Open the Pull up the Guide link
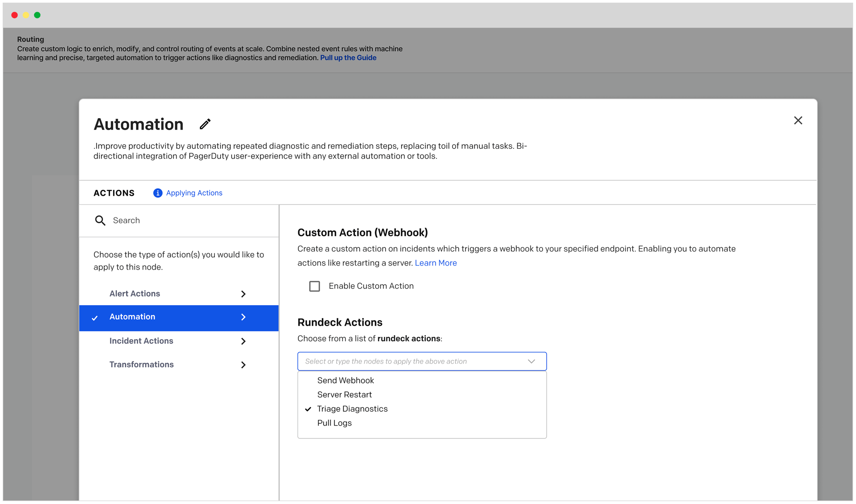The width and height of the screenshot is (856, 504). click(x=348, y=58)
